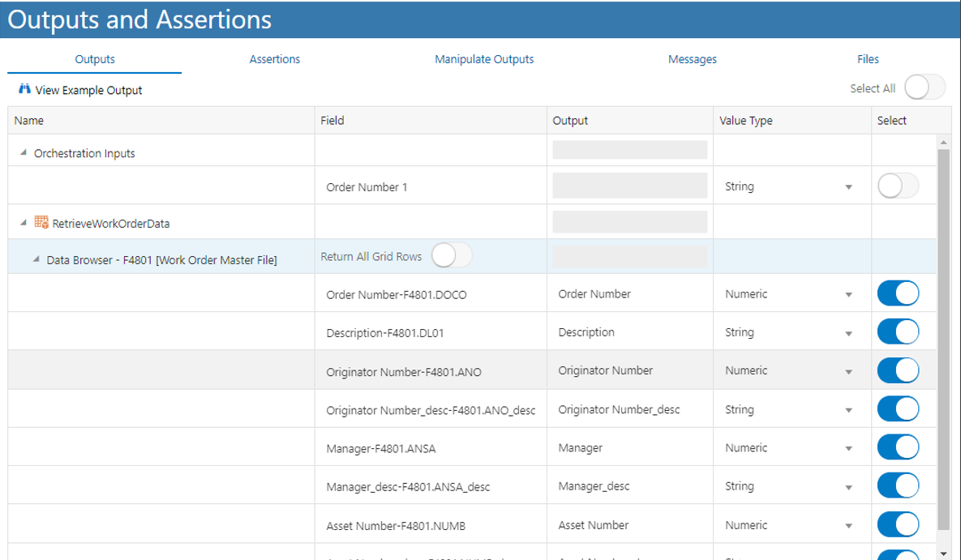
Task: Turn on Return All Grid Rows
Action: [452, 255]
